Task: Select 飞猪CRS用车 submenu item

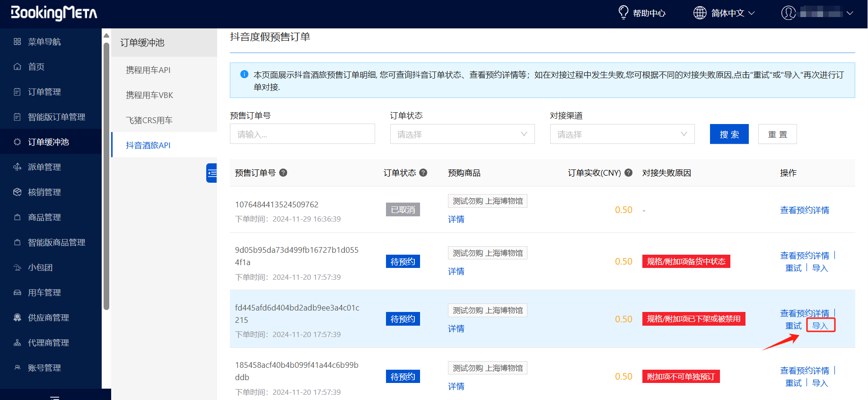Action: coord(149,120)
